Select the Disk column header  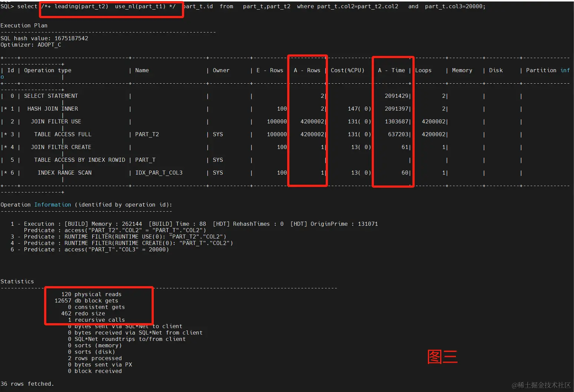click(496, 70)
